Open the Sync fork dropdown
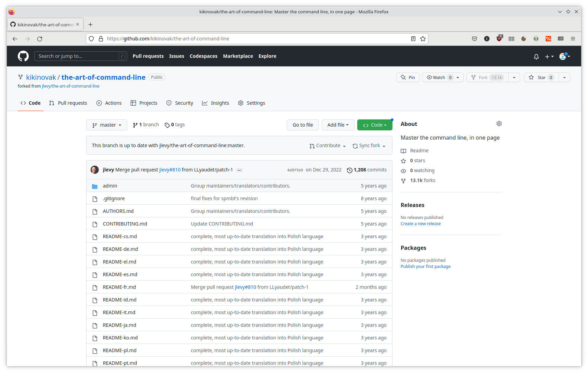This screenshot has height=373, width=588. pos(369,146)
